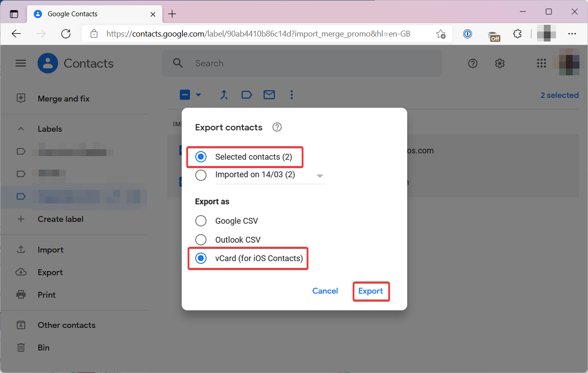Screen dimensions: 588x373
Task: Open a new browser tab
Action: click(x=172, y=14)
